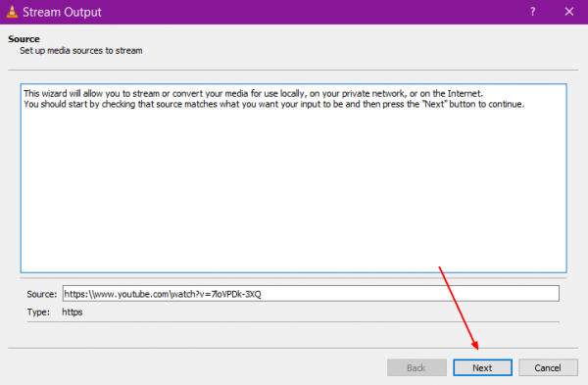Click the 'https' type value
Image resolution: width=588 pixels, height=385 pixels.
click(72, 313)
